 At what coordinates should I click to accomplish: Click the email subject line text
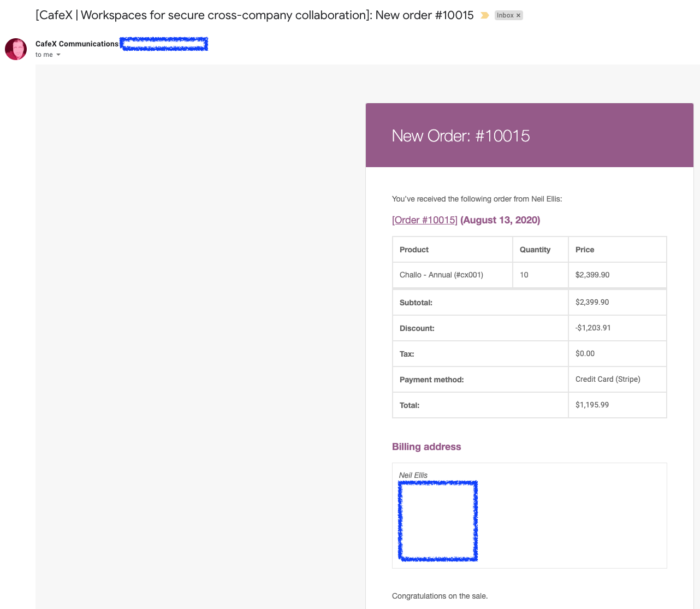pyautogui.click(x=254, y=15)
